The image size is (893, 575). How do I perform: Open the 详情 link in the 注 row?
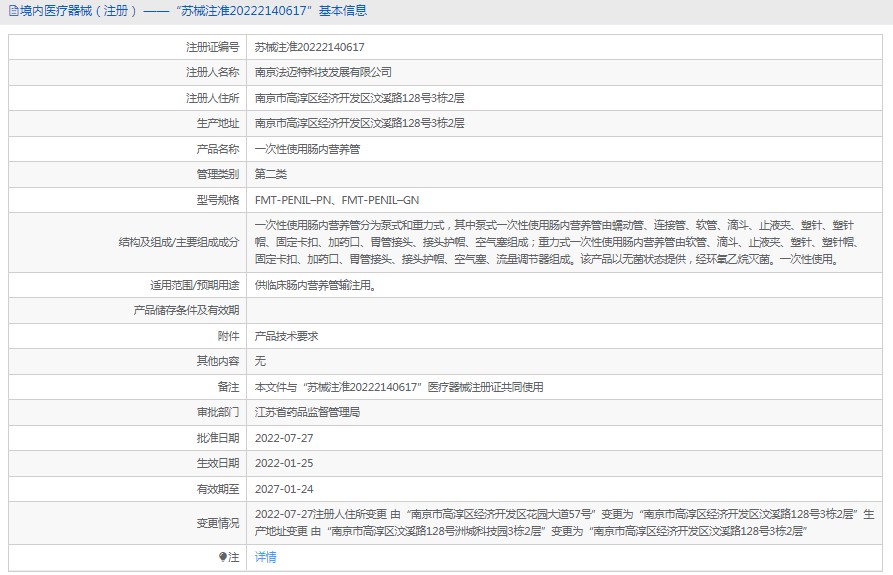(265, 557)
